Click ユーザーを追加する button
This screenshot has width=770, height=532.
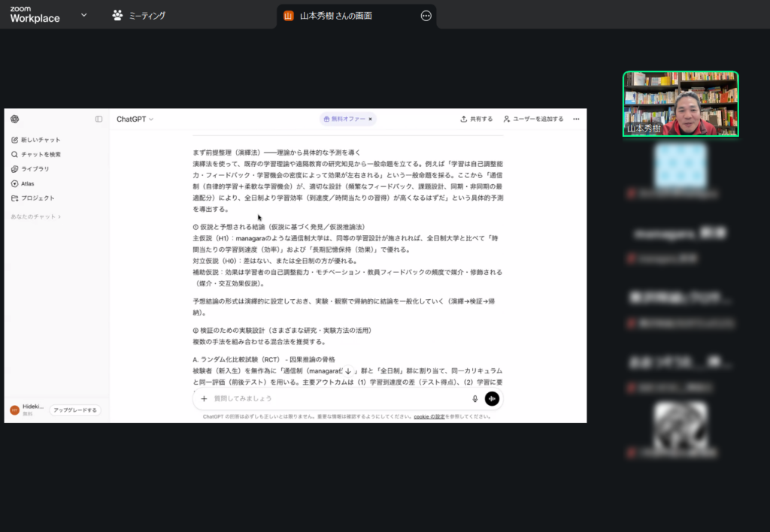click(533, 119)
